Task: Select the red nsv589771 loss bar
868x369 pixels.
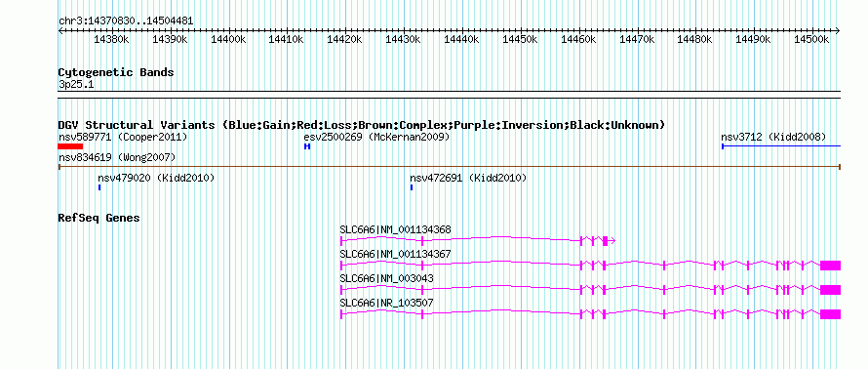Action: 70,146
